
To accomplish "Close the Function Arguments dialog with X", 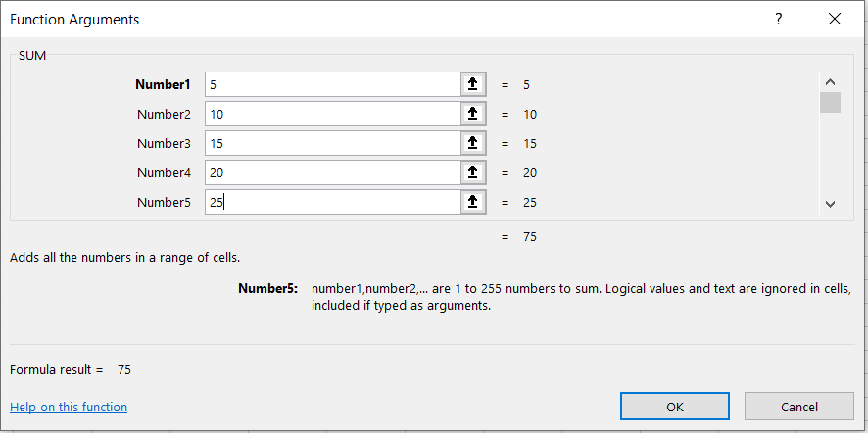I will tap(834, 19).
